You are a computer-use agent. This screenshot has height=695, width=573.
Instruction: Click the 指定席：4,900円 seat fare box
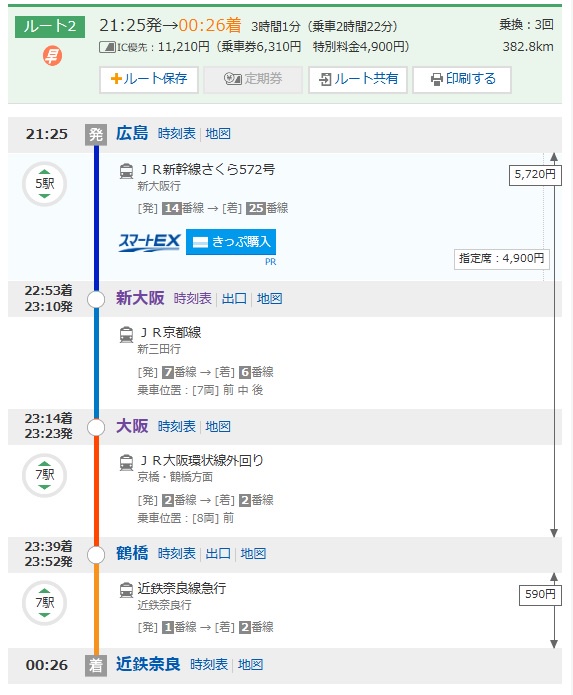[x=502, y=259]
